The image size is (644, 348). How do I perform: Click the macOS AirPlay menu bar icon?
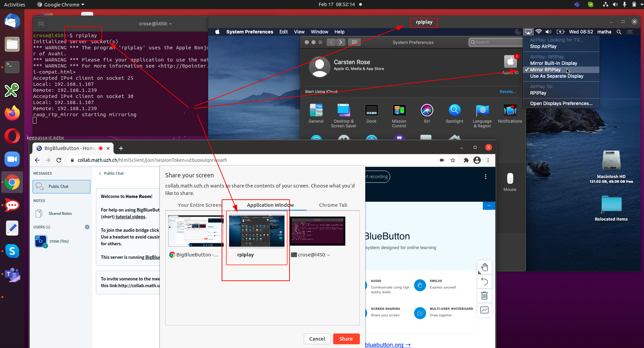[528, 32]
